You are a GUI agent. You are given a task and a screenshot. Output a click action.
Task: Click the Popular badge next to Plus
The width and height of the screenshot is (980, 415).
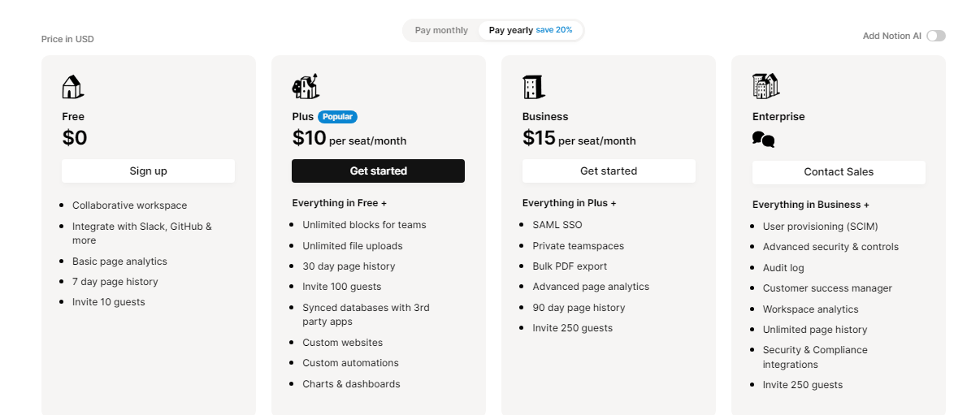(337, 117)
